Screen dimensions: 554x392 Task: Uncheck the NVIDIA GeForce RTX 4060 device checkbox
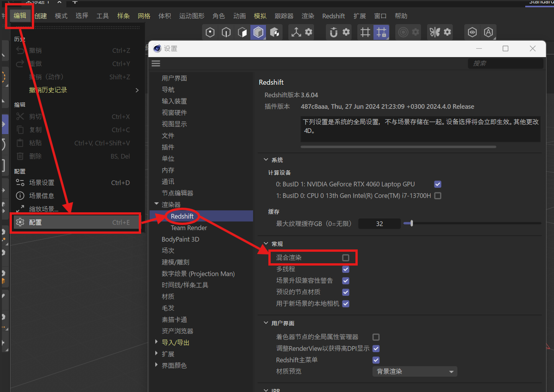pos(438,184)
